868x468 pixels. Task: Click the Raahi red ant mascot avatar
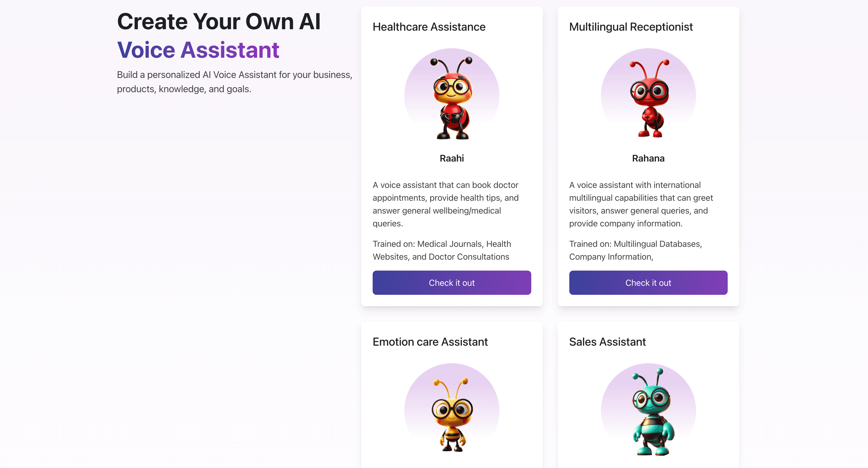tap(452, 98)
